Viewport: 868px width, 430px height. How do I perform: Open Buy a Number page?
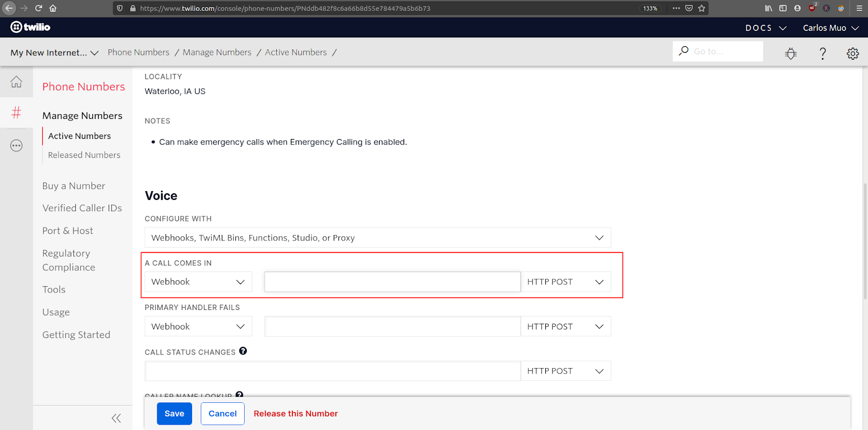(x=74, y=186)
